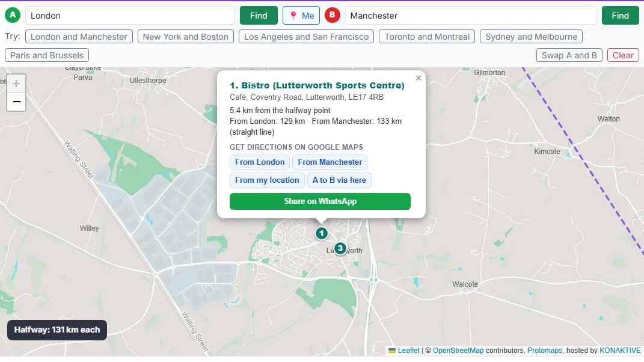Click the Halfway: 131 km each badge
This screenshot has width=644, height=362.
coord(57,330)
